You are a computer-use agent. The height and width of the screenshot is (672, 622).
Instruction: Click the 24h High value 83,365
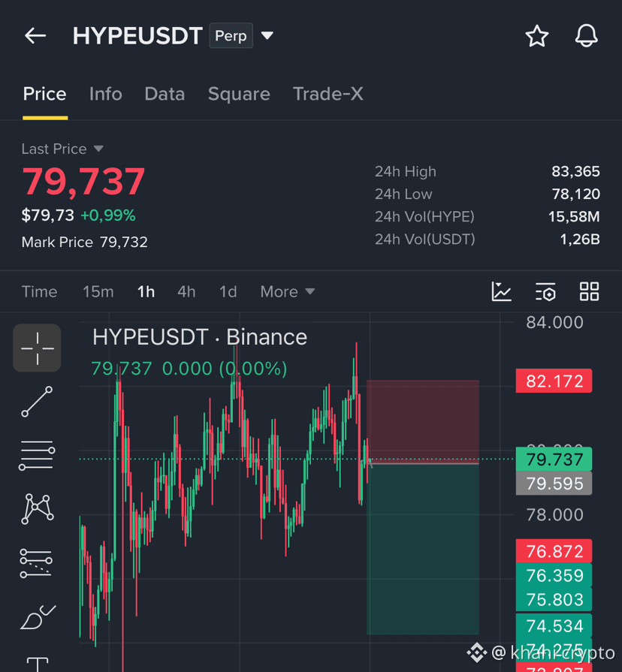click(x=575, y=171)
